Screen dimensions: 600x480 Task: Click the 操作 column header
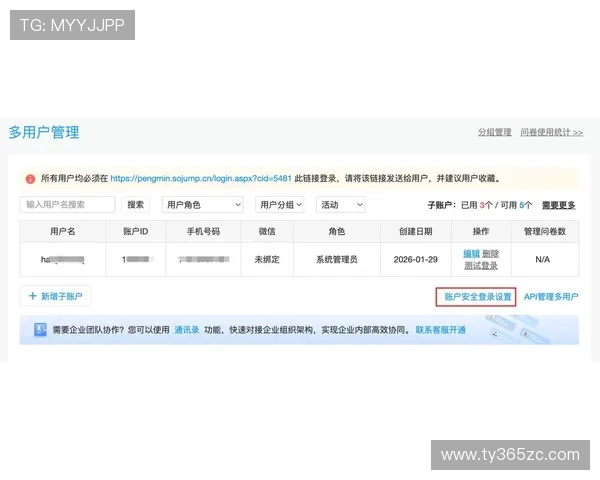coord(481,231)
